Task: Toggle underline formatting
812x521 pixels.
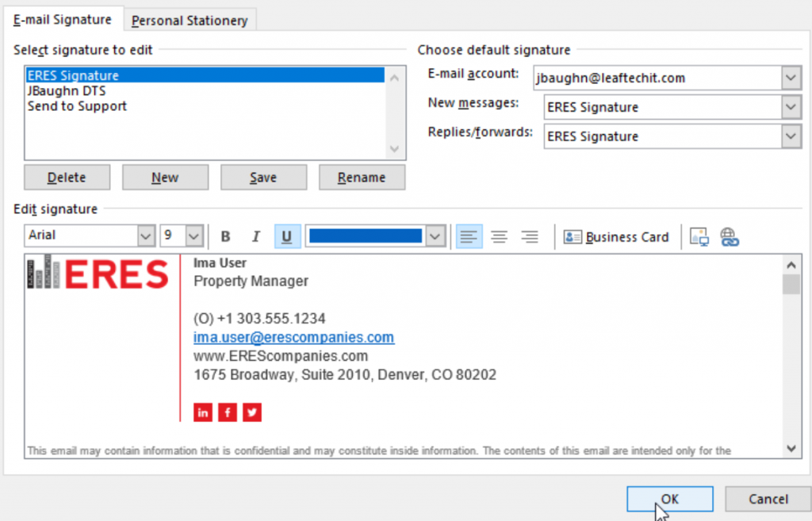Action: (x=285, y=236)
